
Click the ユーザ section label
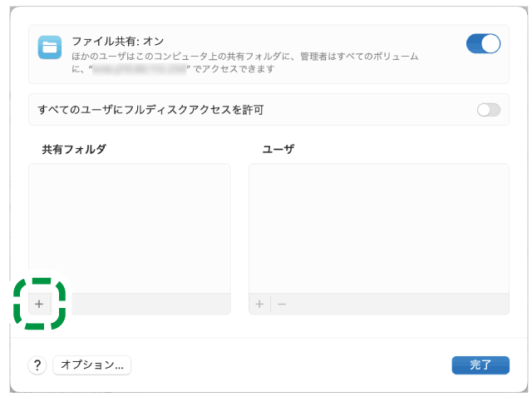[278, 150]
